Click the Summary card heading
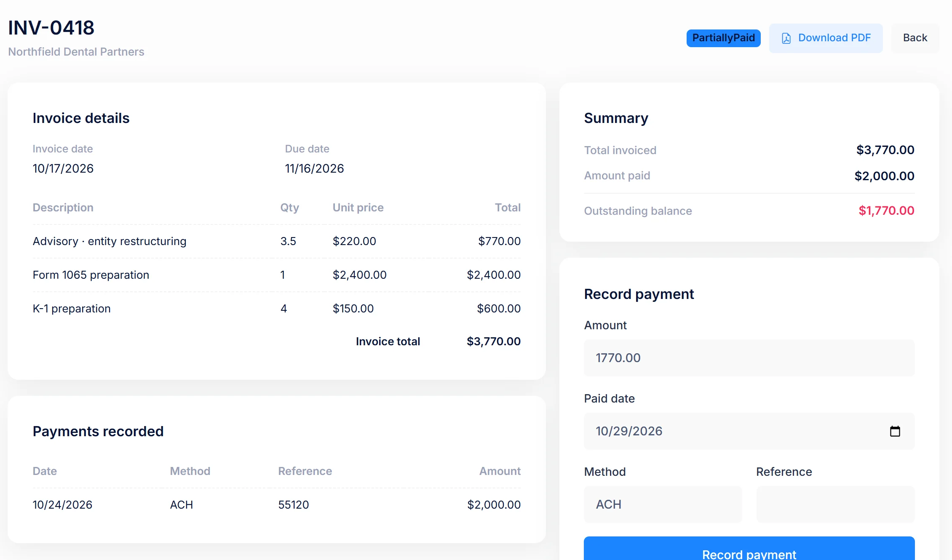Viewport: 952px width, 560px height. 616,118
